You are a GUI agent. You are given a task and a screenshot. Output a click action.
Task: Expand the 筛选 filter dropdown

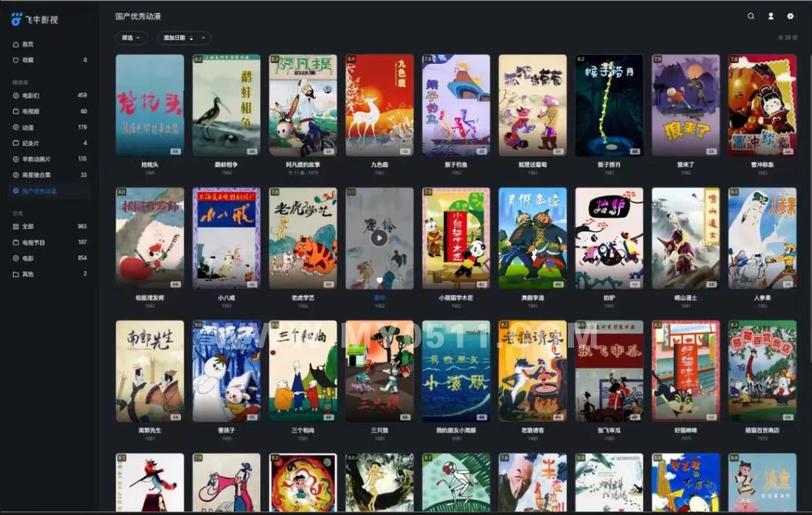[x=131, y=38]
